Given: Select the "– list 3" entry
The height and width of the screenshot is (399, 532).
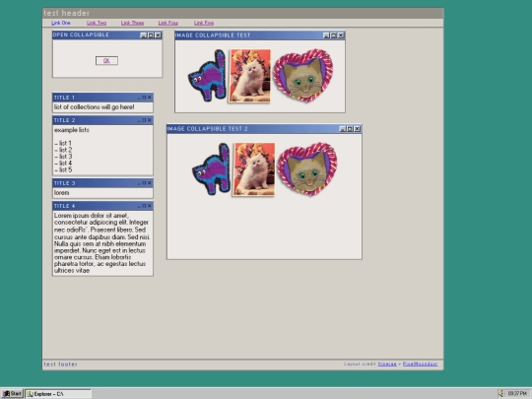Looking at the screenshot, I should pos(63,157).
